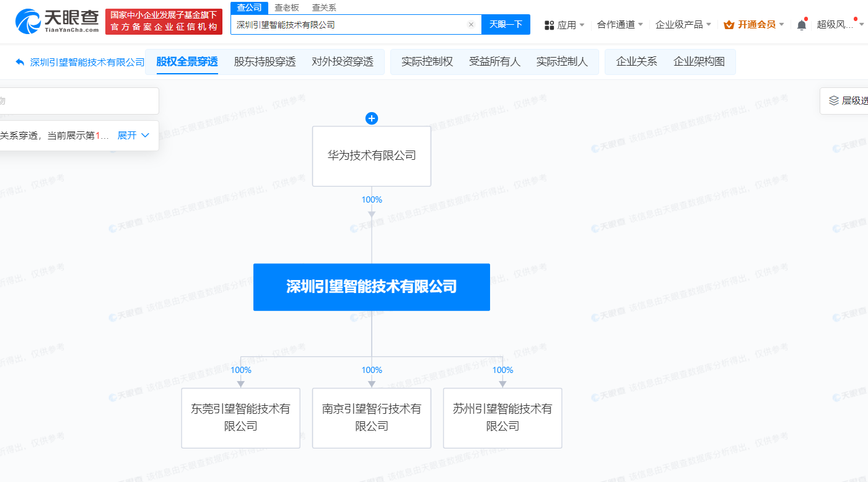The width and height of the screenshot is (868, 482).
Task: Click the 层级 layers icon
Action: [834, 100]
